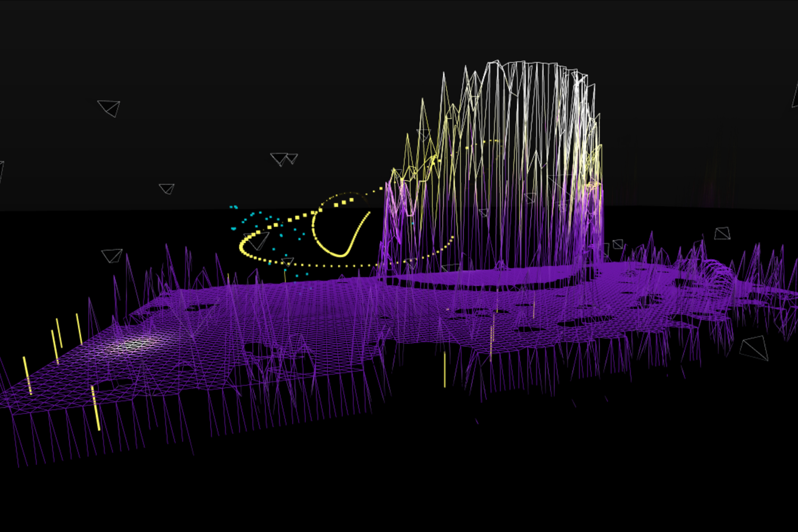Select the small pyramid beside the tower's right base
Screen dimensions: 798x532
(x=617, y=244)
